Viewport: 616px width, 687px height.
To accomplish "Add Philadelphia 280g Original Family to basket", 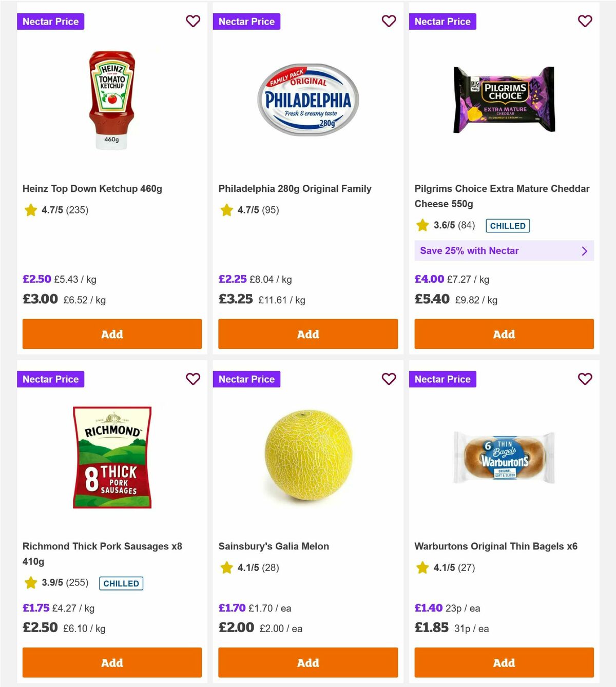I will 307,334.
